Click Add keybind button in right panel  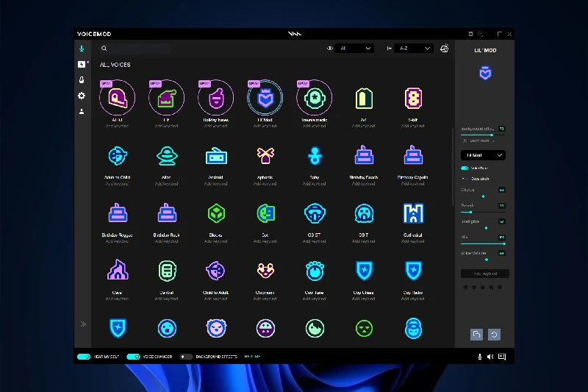tap(485, 274)
